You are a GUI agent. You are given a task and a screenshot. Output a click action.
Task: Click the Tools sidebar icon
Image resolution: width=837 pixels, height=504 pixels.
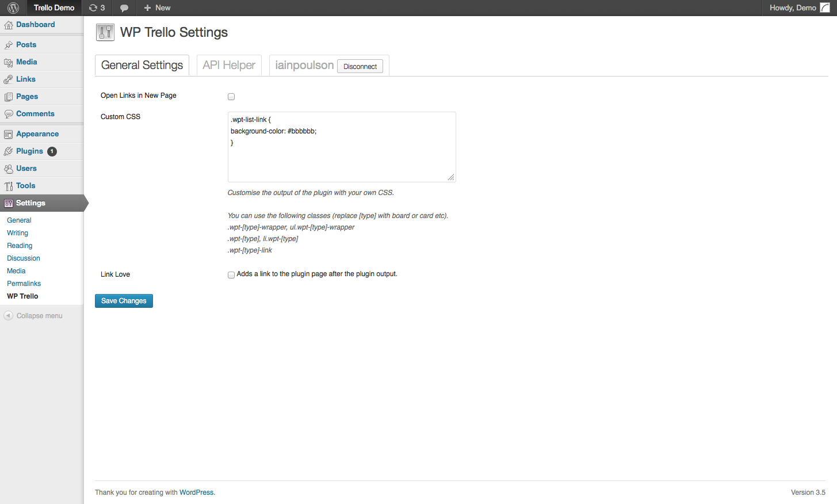[8, 186]
